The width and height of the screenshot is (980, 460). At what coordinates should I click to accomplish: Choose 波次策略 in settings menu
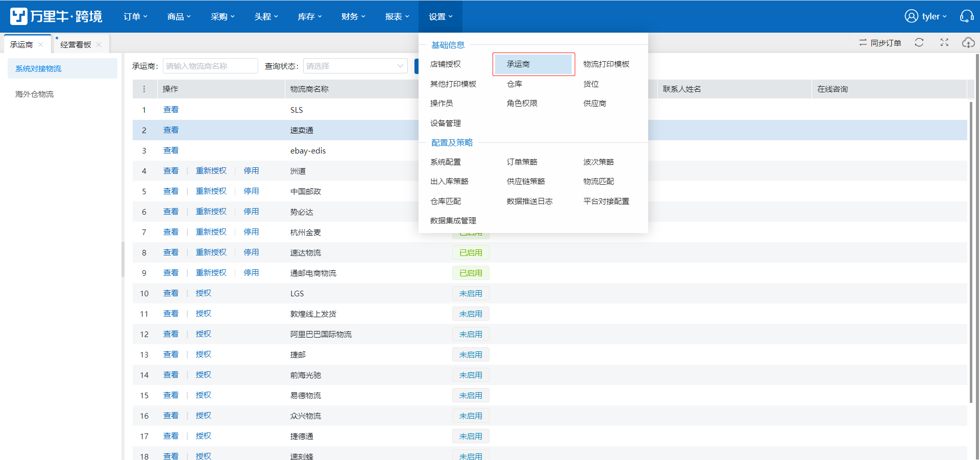coord(599,162)
